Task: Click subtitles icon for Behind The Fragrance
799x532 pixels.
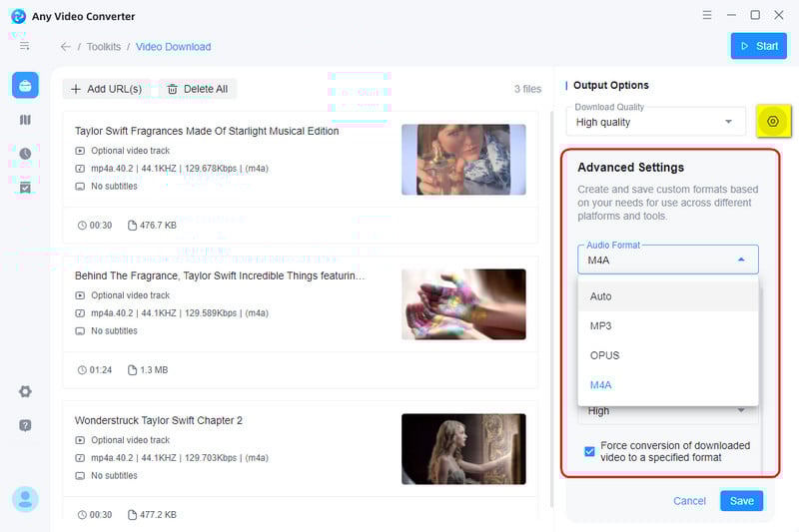Action: coord(80,331)
